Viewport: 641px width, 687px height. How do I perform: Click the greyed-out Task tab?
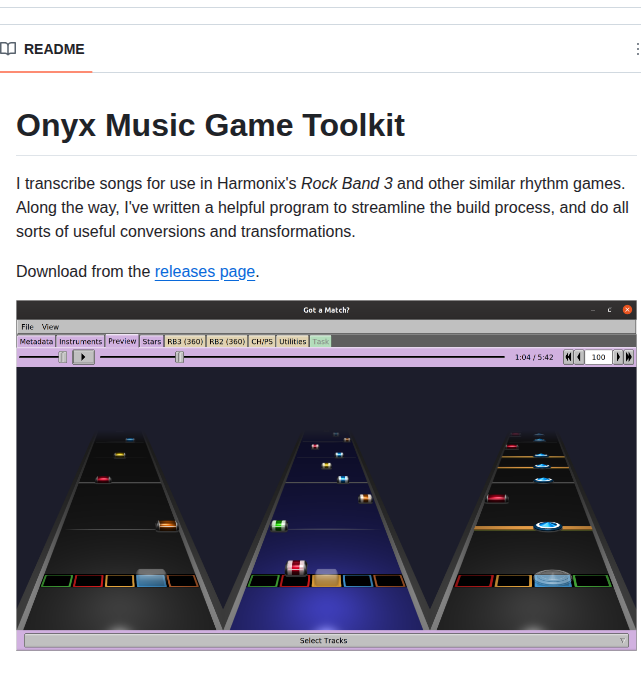[321, 341]
